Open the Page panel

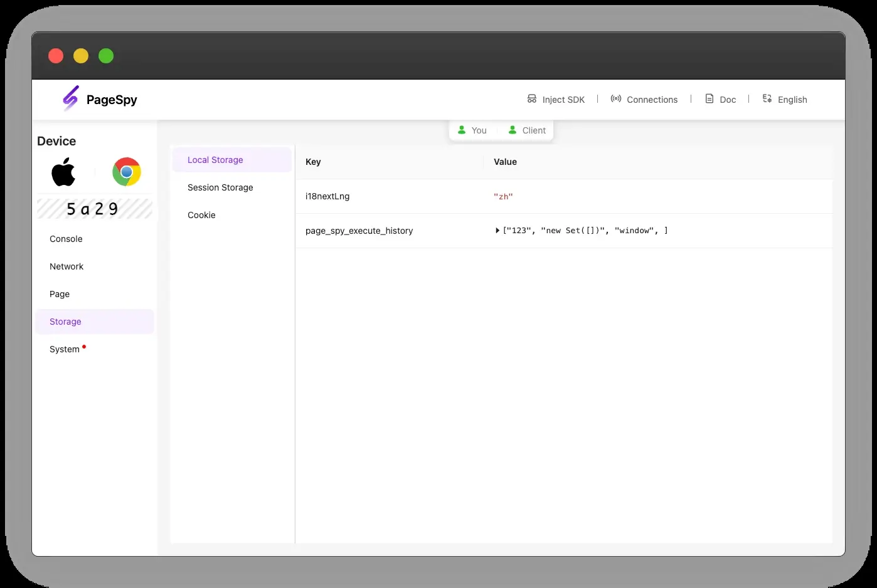[x=95, y=294]
